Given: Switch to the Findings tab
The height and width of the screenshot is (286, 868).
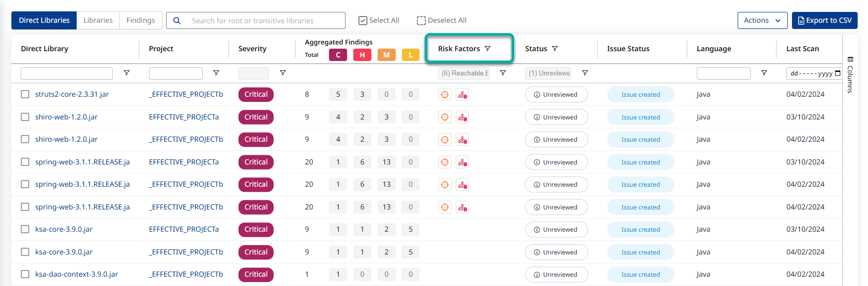Looking at the screenshot, I should pos(141,21).
